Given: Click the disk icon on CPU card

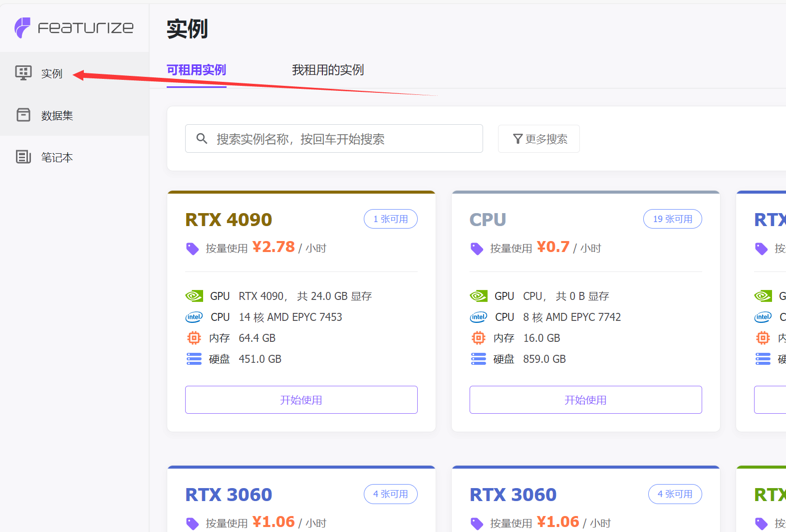Looking at the screenshot, I should 479,359.
